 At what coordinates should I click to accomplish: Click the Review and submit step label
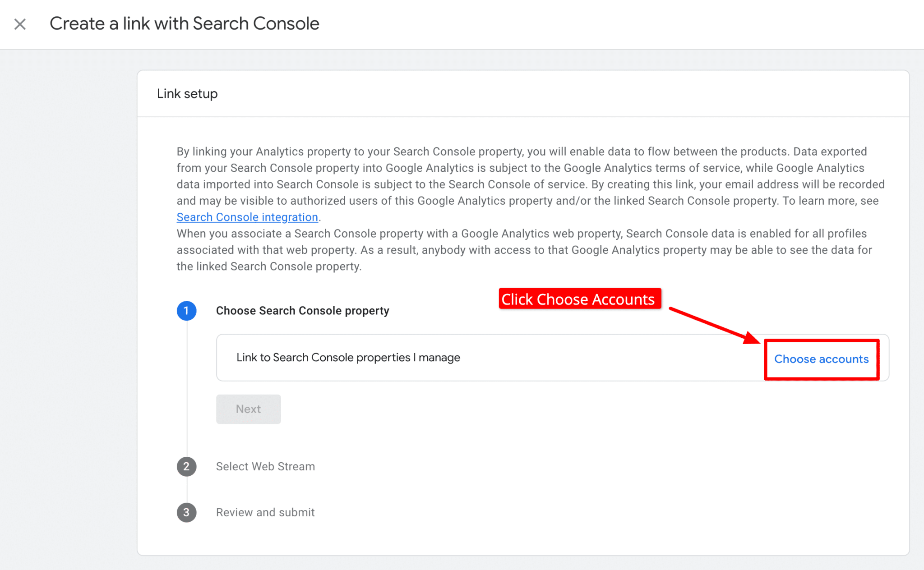coord(265,512)
